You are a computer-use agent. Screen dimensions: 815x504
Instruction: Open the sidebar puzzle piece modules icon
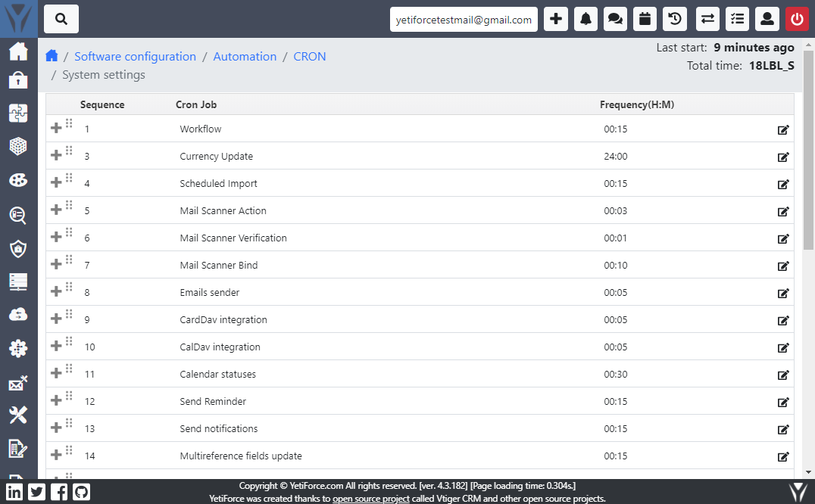pos(18,113)
